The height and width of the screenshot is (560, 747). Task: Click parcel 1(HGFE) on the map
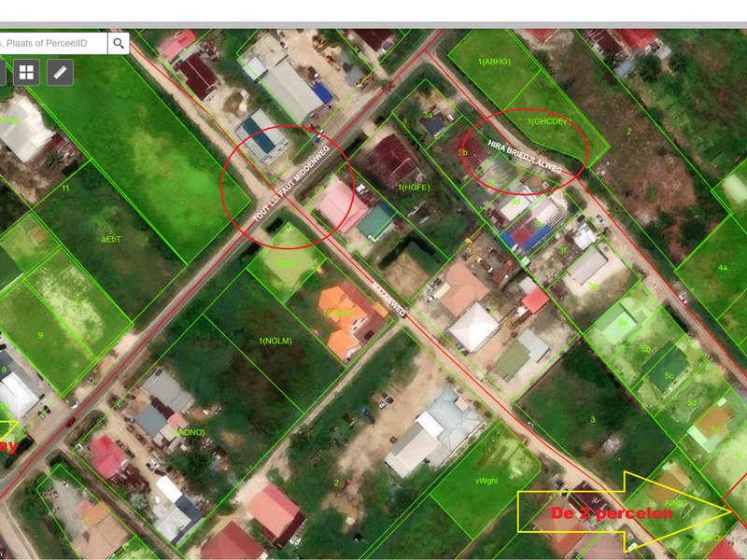click(414, 188)
